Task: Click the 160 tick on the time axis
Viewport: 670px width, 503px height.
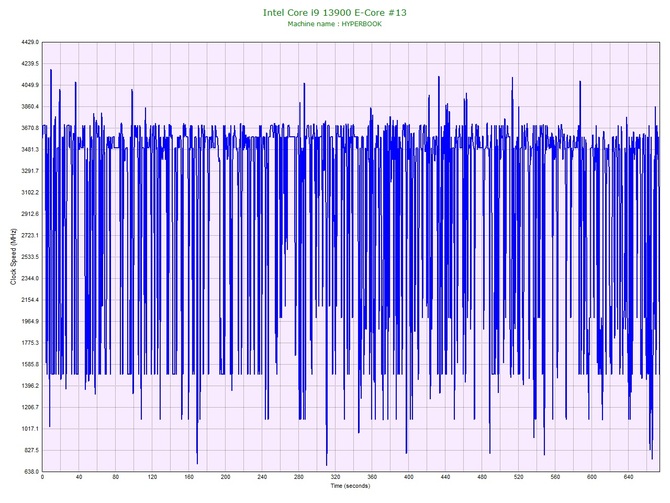Action: click(x=189, y=477)
